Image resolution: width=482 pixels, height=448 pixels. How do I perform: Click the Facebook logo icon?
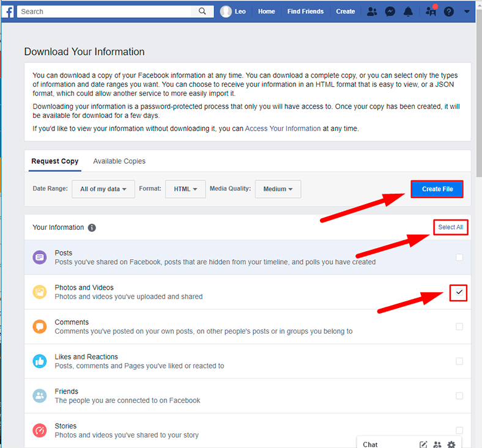(x=9, y=12)
